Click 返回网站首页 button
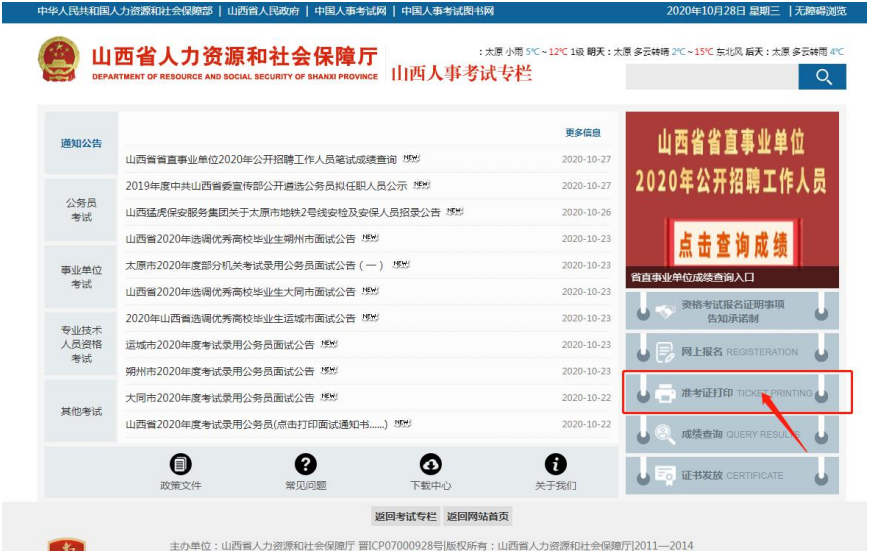Screen dimensions: 870x553 click(x=478, y=516)
